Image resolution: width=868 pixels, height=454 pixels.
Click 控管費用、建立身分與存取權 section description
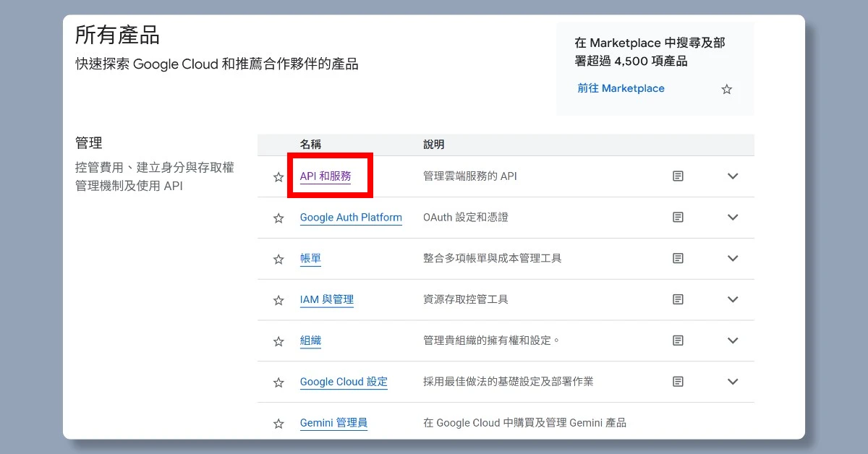[x=155, y=176]
